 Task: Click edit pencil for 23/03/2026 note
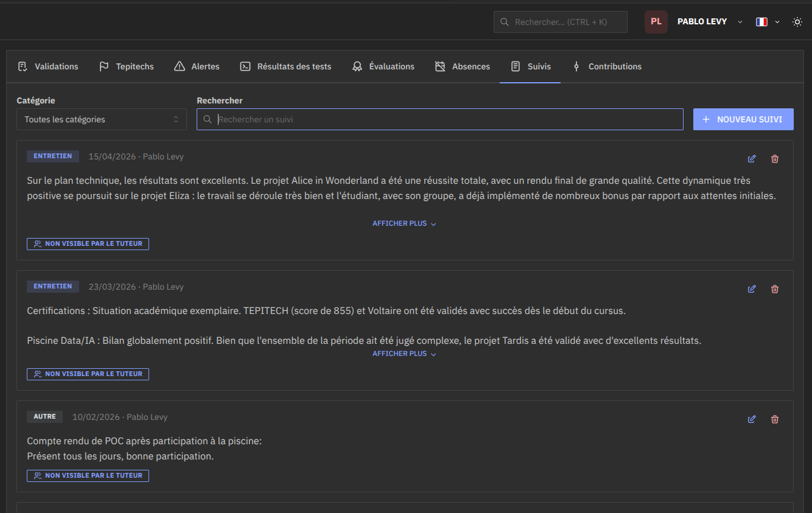pyautogui.click(x=752, y=289)
